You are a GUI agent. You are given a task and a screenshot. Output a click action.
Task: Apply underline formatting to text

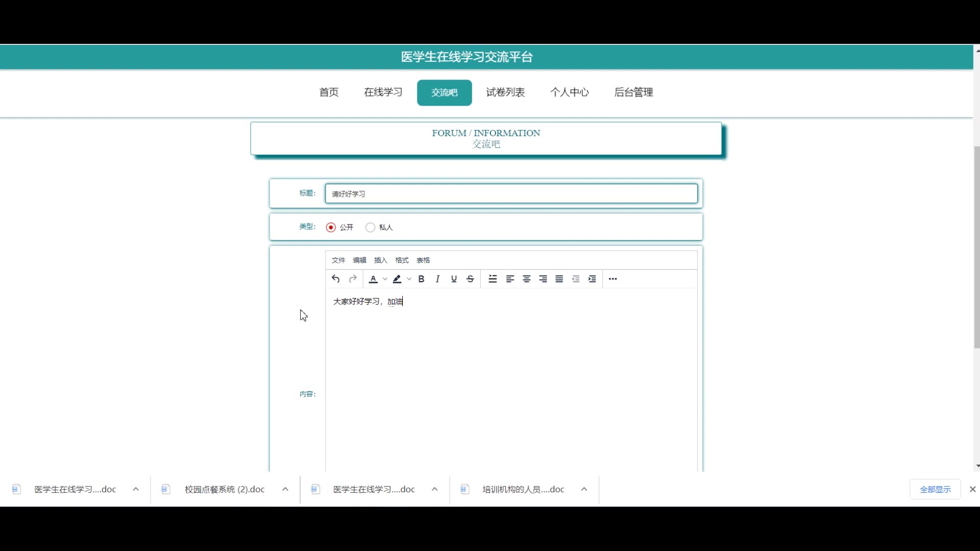454,279
